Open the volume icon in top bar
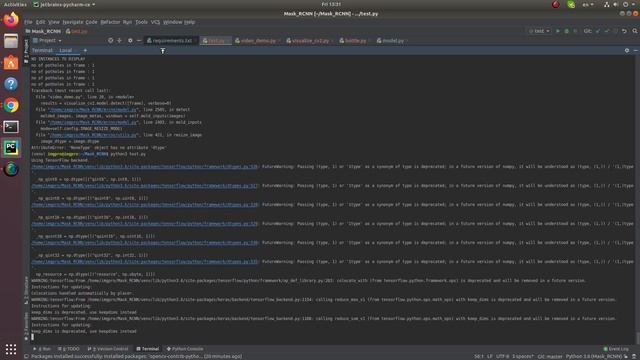Screen dimensions: 640x360 616,4
